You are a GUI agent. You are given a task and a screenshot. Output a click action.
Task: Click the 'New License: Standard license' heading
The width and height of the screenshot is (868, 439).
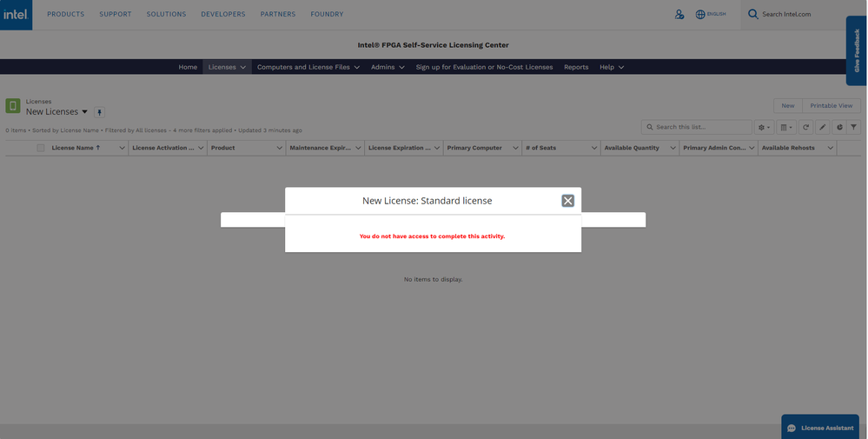[x=427, y=201]
